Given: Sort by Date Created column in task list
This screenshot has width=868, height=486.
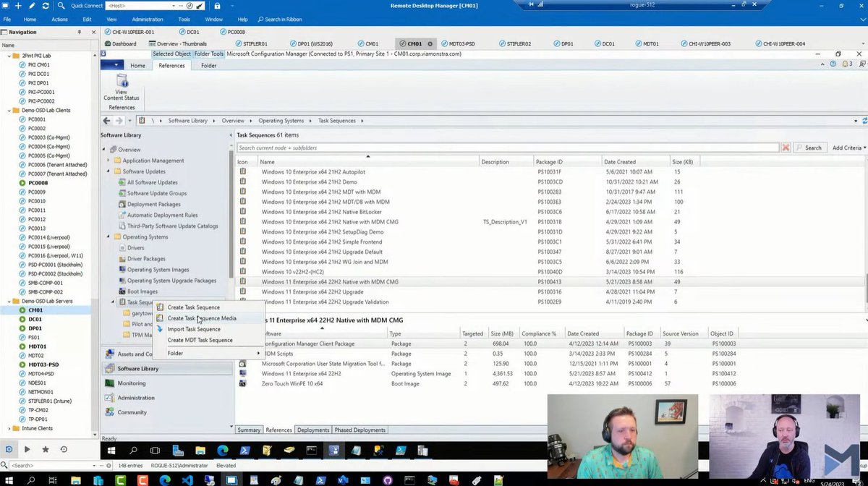Looking at the screenshot, I should [635, 161].
